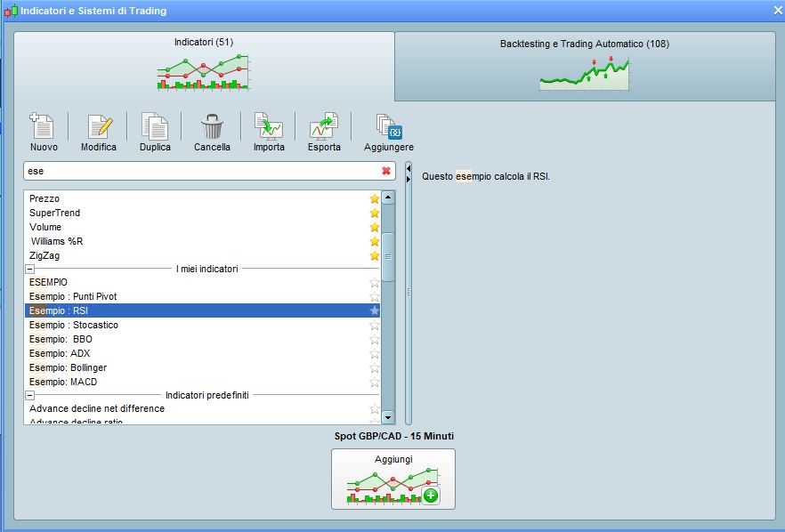Switch to the Indicatori (51) tab
This screenshot has height=532, width=785.
205,65
